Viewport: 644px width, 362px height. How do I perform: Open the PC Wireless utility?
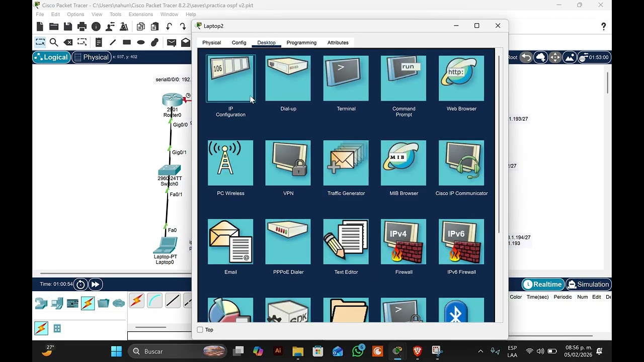click(230, 163)
